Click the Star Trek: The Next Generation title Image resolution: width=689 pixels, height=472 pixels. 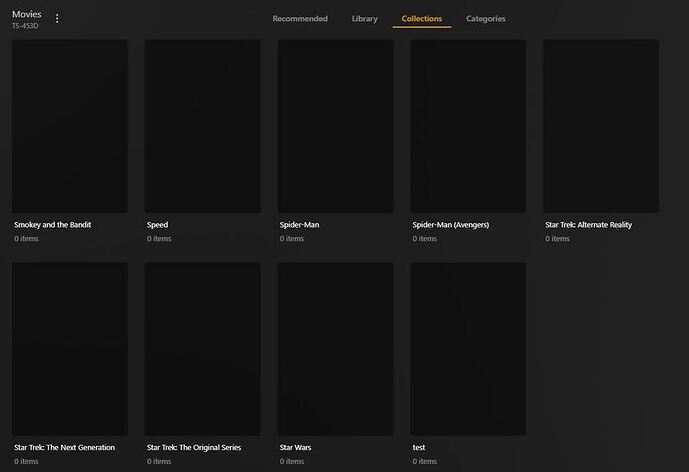click(65, 447)
